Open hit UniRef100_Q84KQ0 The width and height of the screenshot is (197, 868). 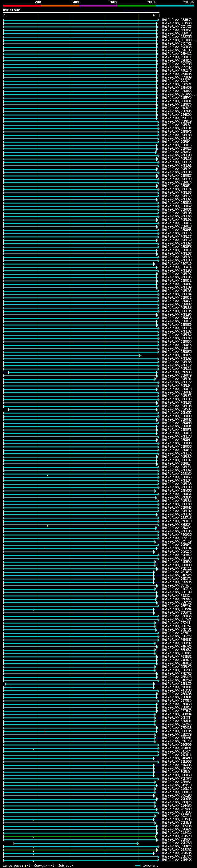pyautogui.click(x=176, y=115)
